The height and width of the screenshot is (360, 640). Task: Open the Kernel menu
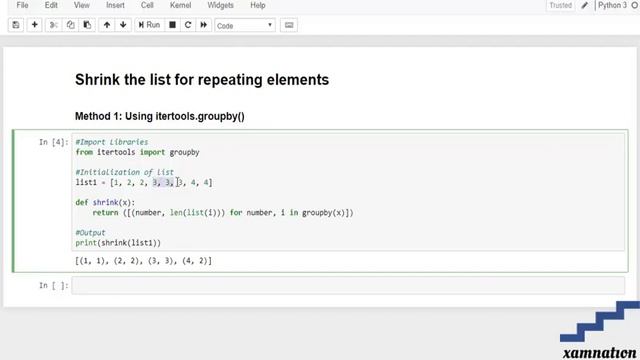(180, 5)
